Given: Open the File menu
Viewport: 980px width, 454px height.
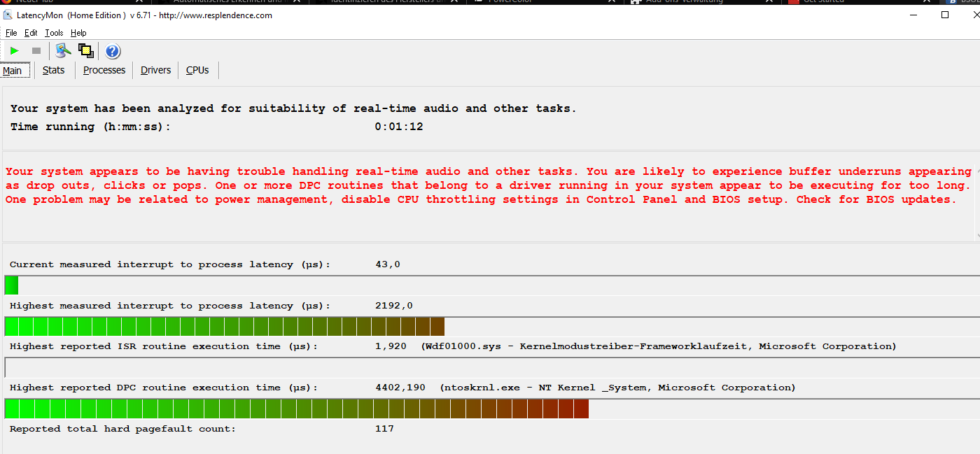Looking at the screenshot, I should (11, 33).
